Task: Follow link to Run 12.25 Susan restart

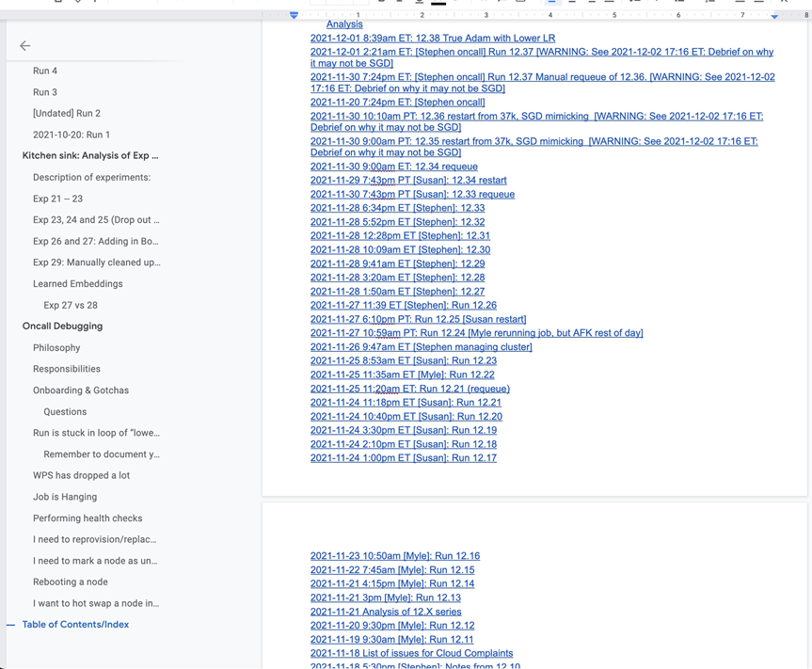Action: click(418, 319)
